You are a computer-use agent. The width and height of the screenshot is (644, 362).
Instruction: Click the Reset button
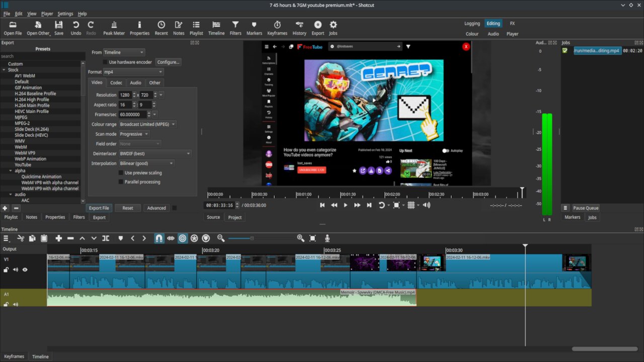(x=128, y=208)
